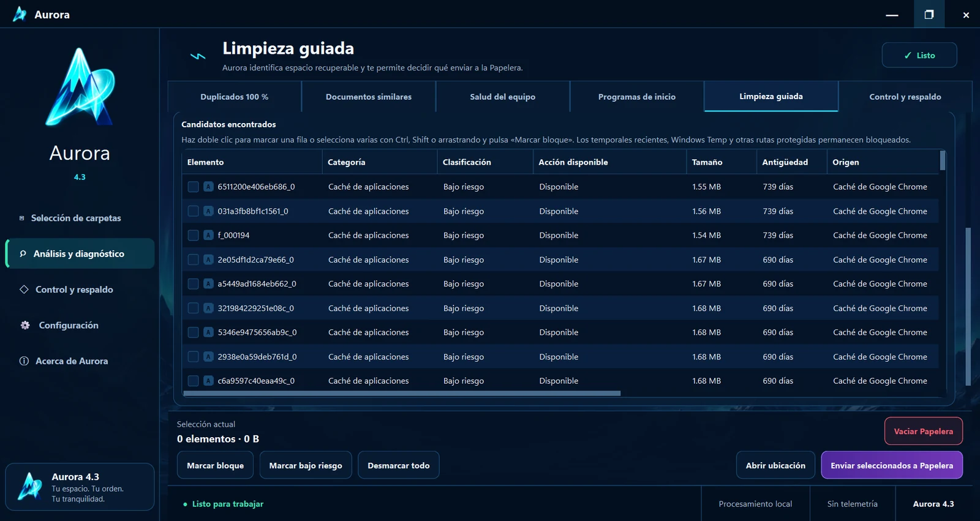Click Marcar bajo riesgo

pos(306,465)
